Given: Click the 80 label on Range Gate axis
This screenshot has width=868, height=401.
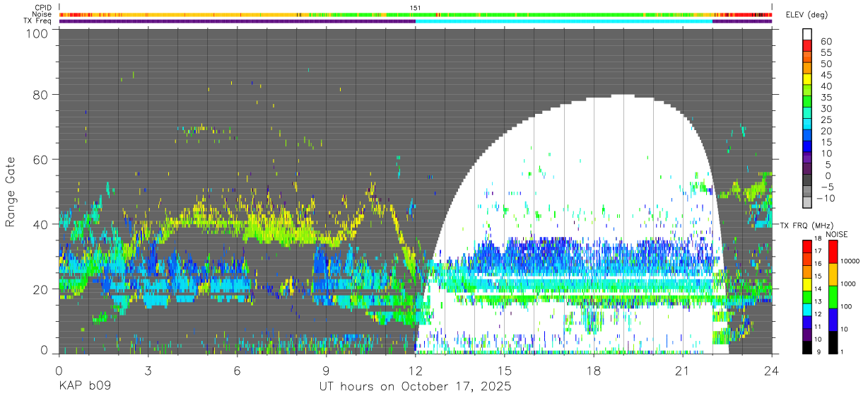Looking at the screenshot, I should [x=40, y=95].
